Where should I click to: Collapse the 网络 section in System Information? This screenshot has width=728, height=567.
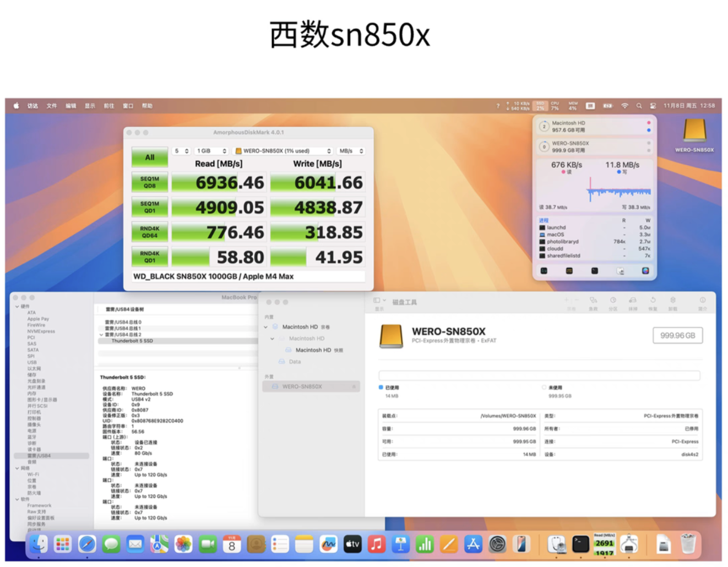pos(17,468)
